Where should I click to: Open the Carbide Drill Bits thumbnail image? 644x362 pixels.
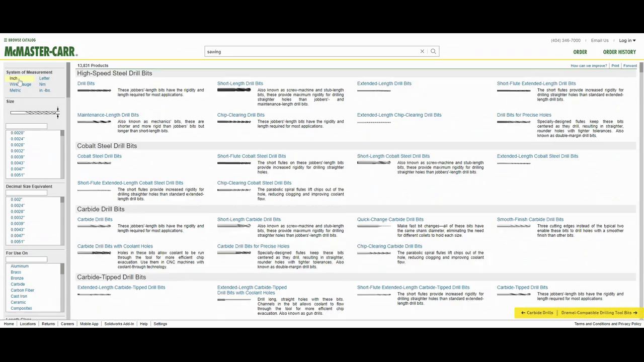tap(94, 226)
